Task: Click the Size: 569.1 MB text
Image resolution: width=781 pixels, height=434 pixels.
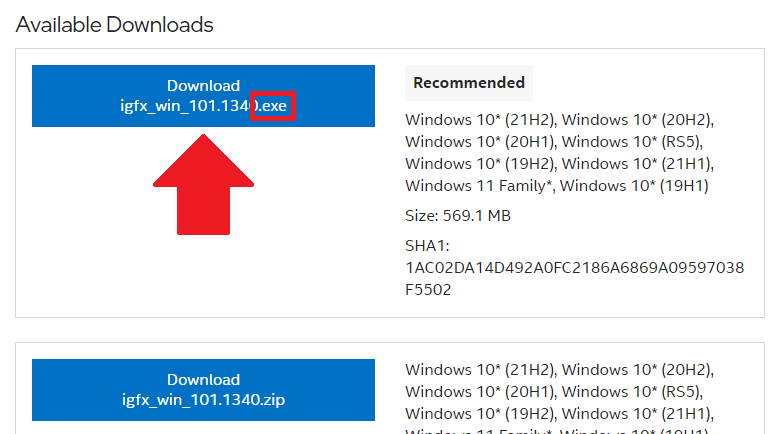Action: (x=458, y=216)
